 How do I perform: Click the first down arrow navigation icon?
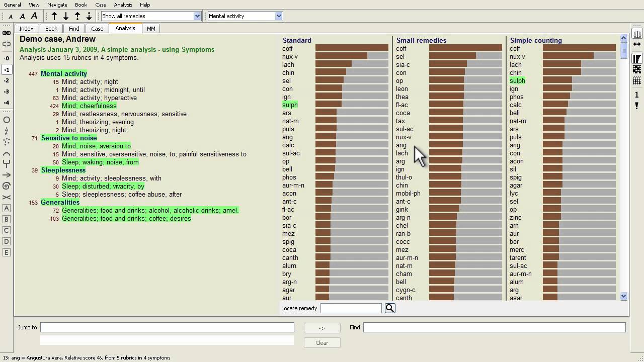(66, 16)
